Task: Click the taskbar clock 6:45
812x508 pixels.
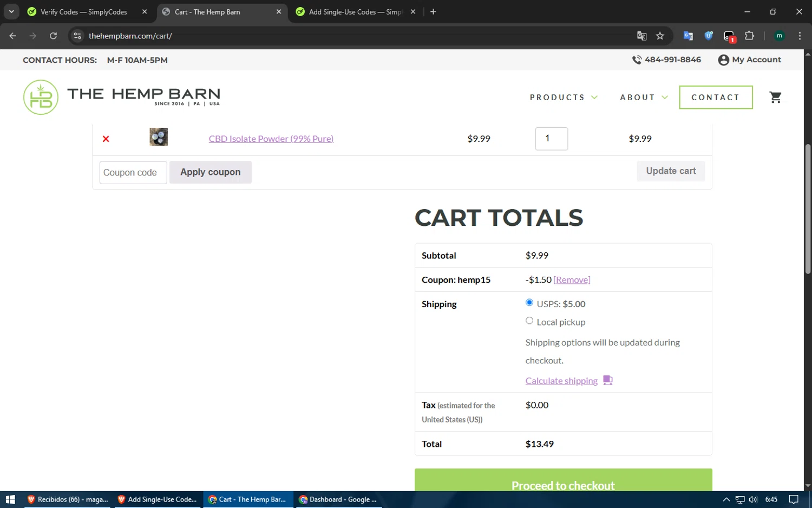Action: 771,499
